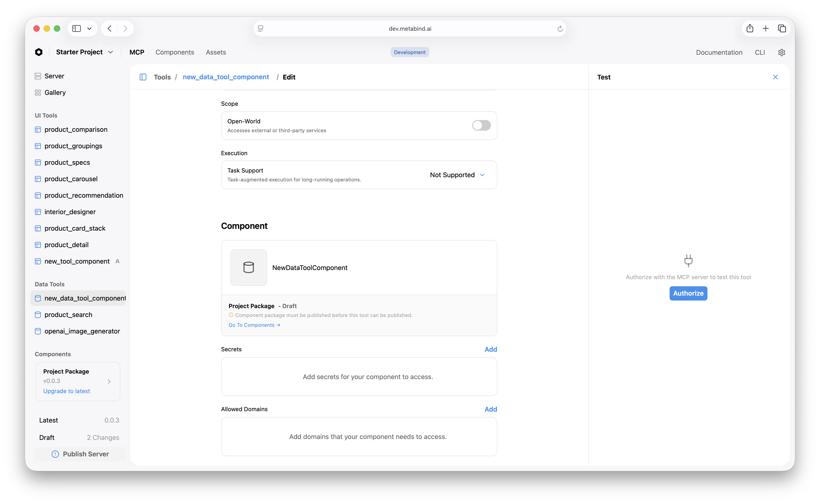Go forward in browser history
This screenshot has height=504, width=820.
click(125, 28)
